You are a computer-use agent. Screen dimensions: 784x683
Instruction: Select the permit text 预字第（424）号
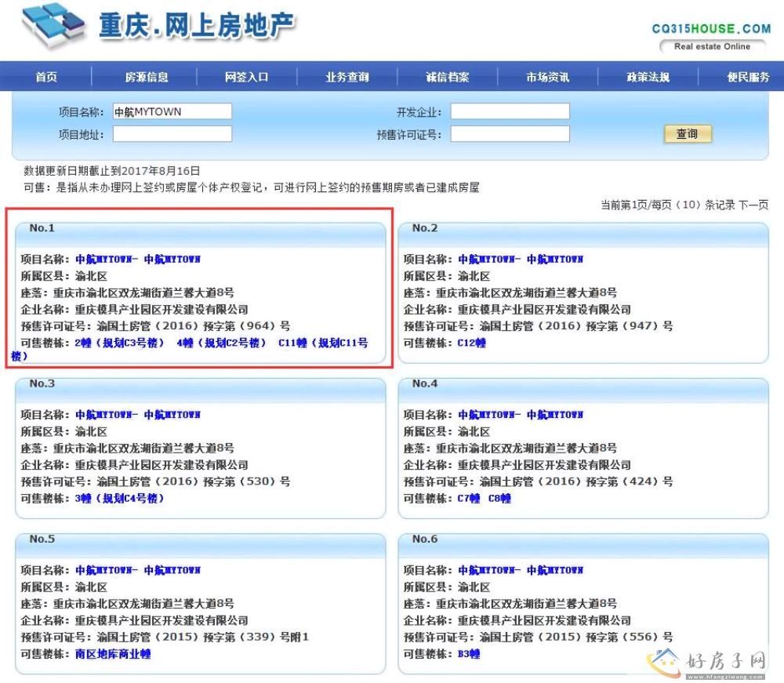pyautogui.click(x=630, y=481)
